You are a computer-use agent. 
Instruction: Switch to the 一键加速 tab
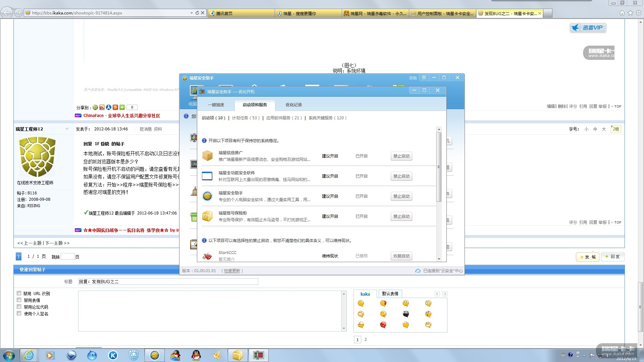(x=216, y=105)
